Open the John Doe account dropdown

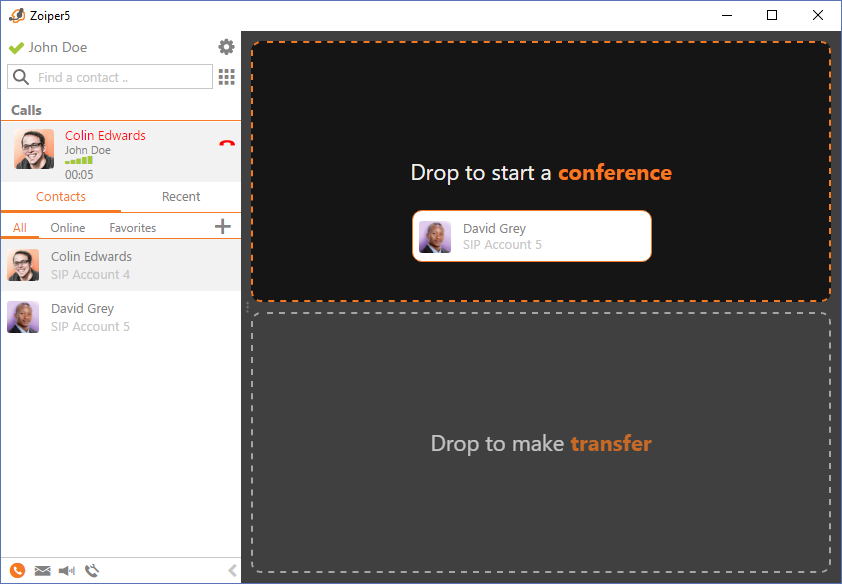[58, 47]
